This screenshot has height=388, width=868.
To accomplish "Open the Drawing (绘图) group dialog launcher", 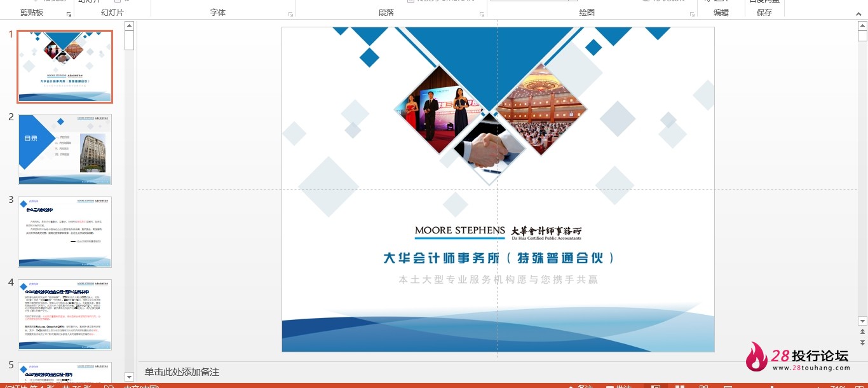I will point(692,14).
